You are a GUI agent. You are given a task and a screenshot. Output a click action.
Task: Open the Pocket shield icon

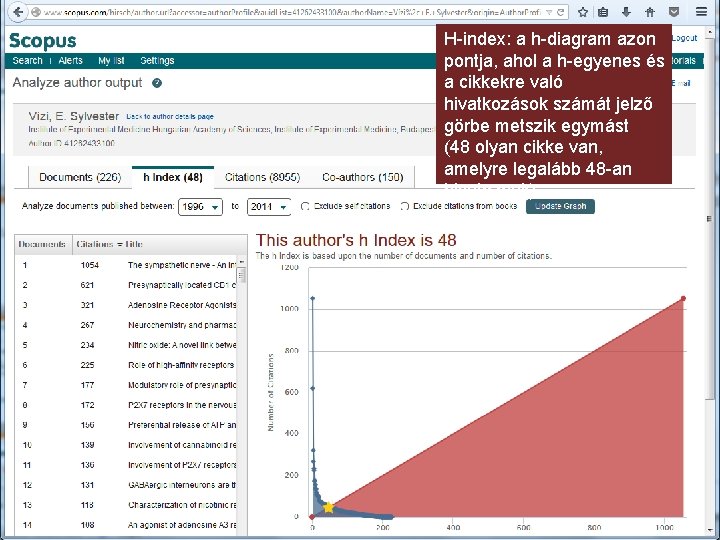click(674, 12)
